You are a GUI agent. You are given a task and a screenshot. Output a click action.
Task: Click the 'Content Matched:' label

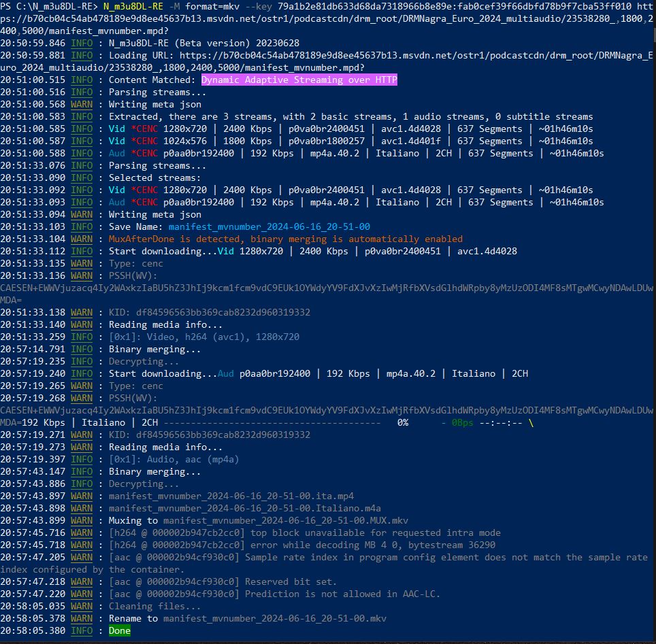(x=152, y=80)
